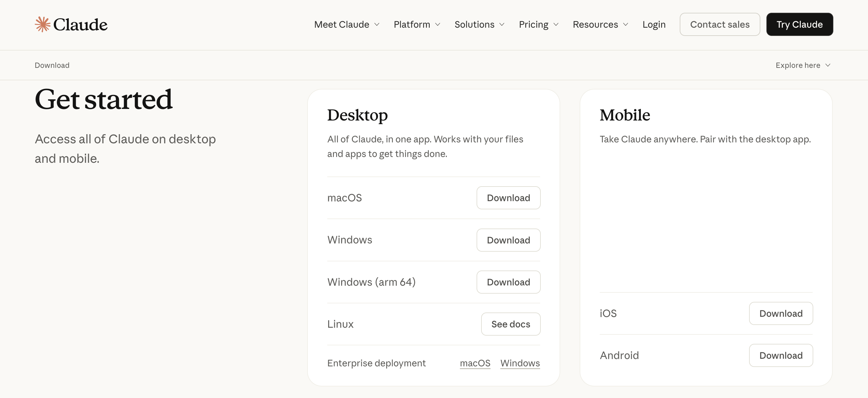Click the Claude wordmark in header

click(80, 25)
